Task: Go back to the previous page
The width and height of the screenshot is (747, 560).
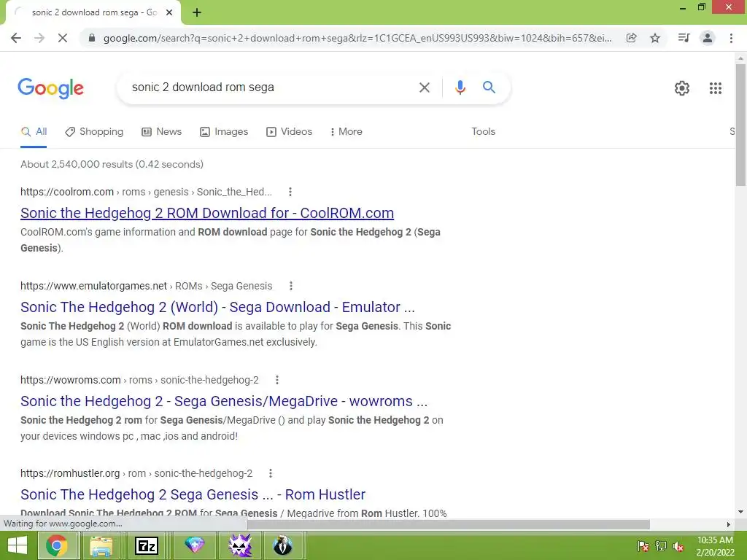Action: pyautogui.click(x=16, y=38)
